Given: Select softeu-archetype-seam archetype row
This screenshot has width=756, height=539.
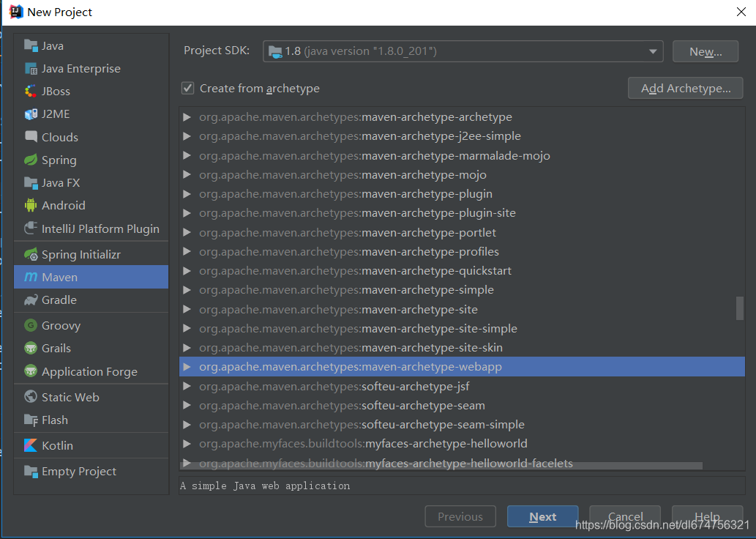Looking at the screenshot, I should (462, 405).
